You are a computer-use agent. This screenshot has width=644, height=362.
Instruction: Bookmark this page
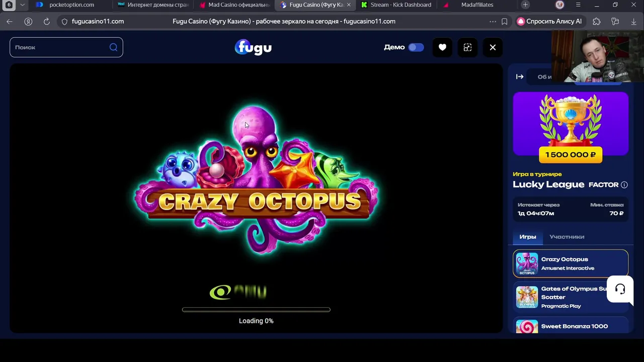click(x=505, y=22)
